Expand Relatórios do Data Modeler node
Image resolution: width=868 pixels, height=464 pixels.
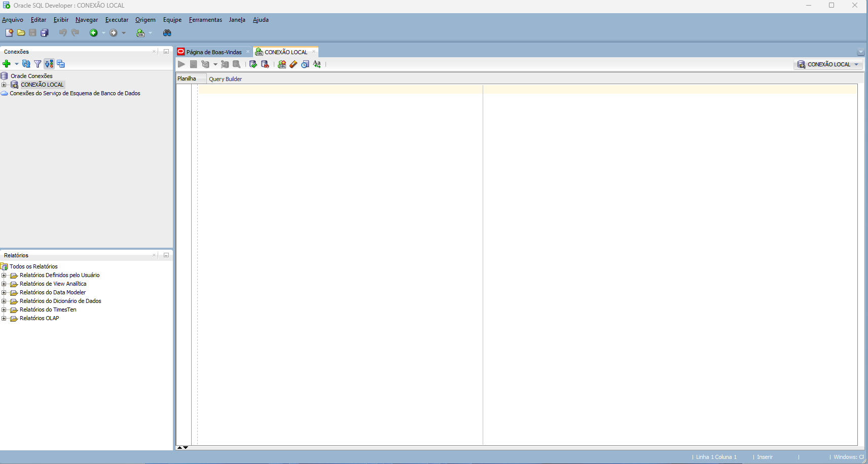click(x=4, y=293)
